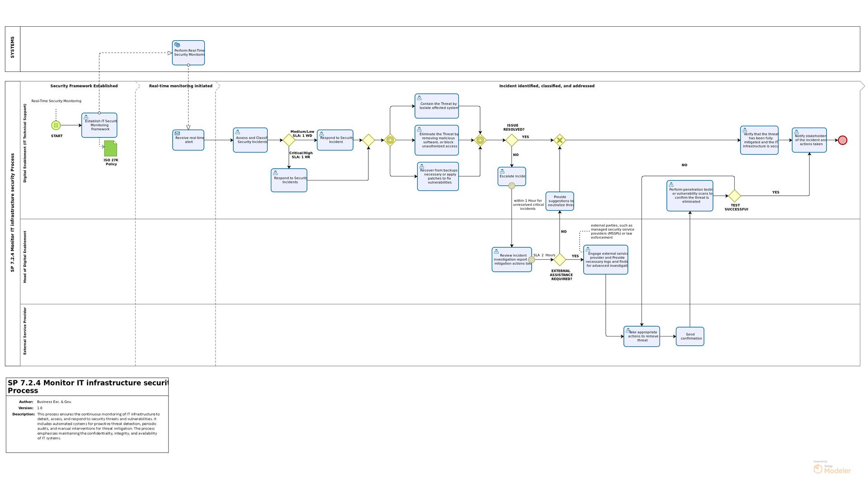This screenshot has height=498, width=868.
Task: Click the red end event circle
Action: tap(842, 140)
